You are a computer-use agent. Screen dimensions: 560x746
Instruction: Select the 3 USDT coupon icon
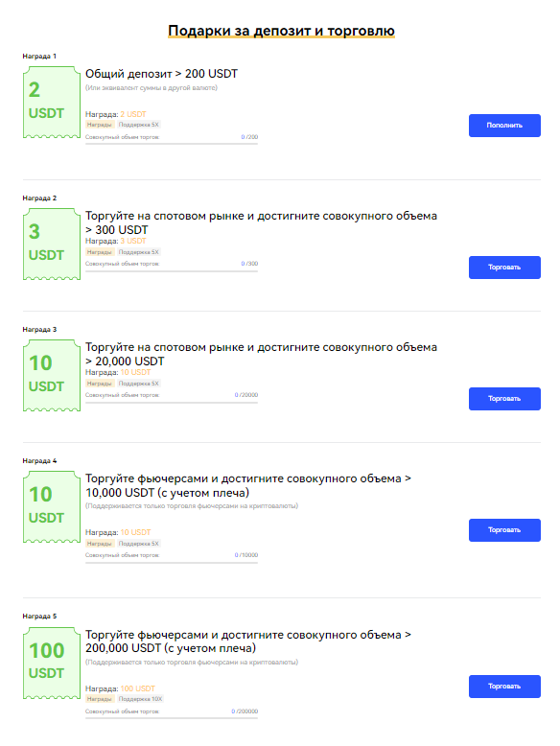pos(52,245)
